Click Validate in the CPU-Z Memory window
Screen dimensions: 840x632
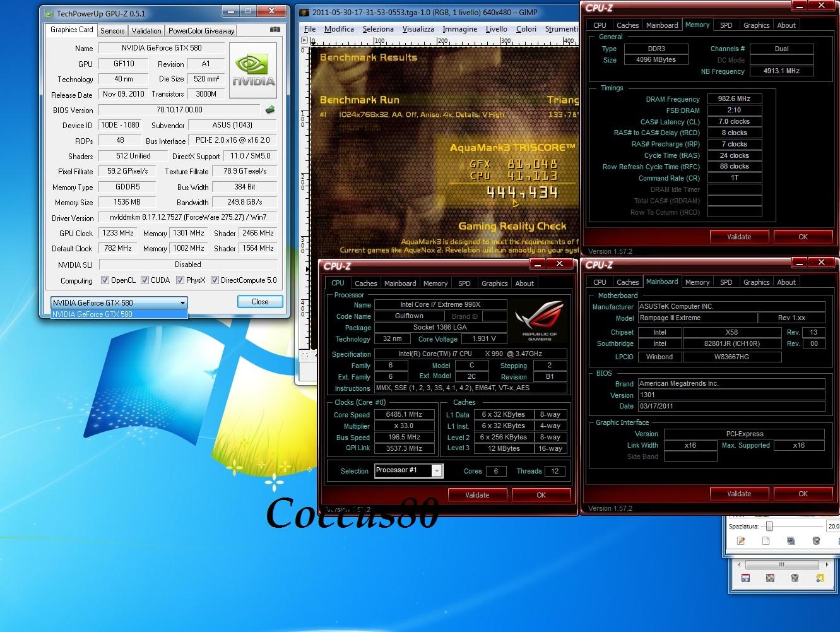pyautogui.click(x=739, y=237)
